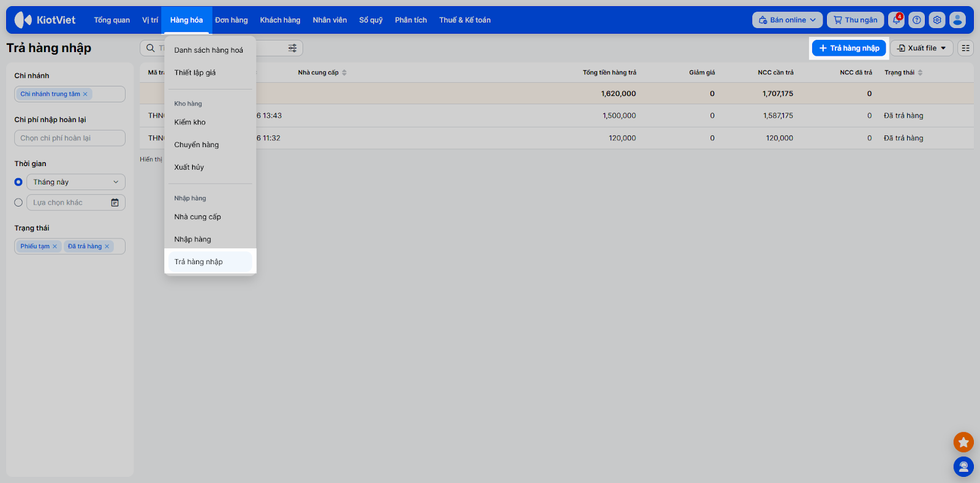Click the 1,587,175 NCC cần trả value
The image size is (980, 483).
point(778,116)
